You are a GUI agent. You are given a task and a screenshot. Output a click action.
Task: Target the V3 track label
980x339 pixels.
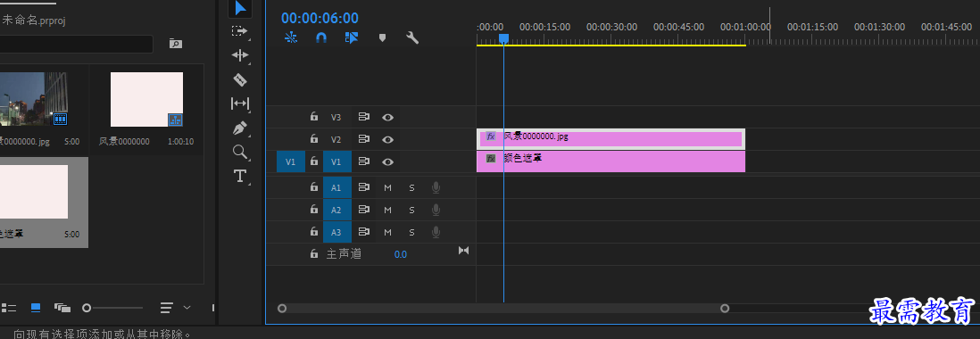coord(336,117)
